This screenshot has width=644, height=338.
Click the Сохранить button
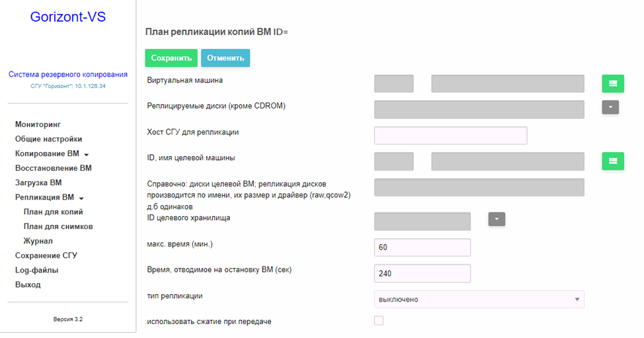(171, 58)
